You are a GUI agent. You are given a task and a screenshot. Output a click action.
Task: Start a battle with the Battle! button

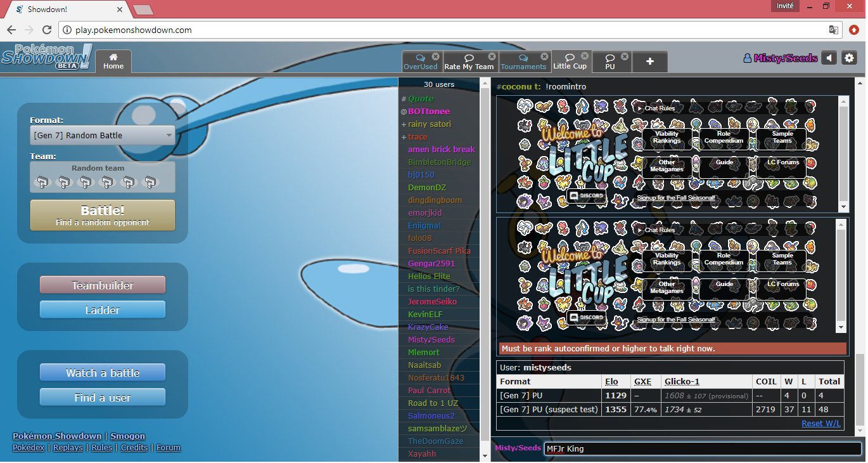point(103,215)
